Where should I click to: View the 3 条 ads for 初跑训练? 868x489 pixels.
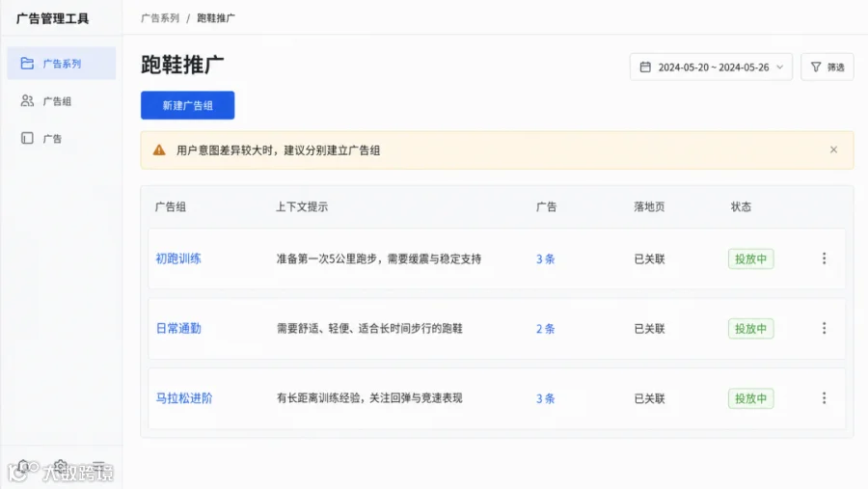point(545,259)
